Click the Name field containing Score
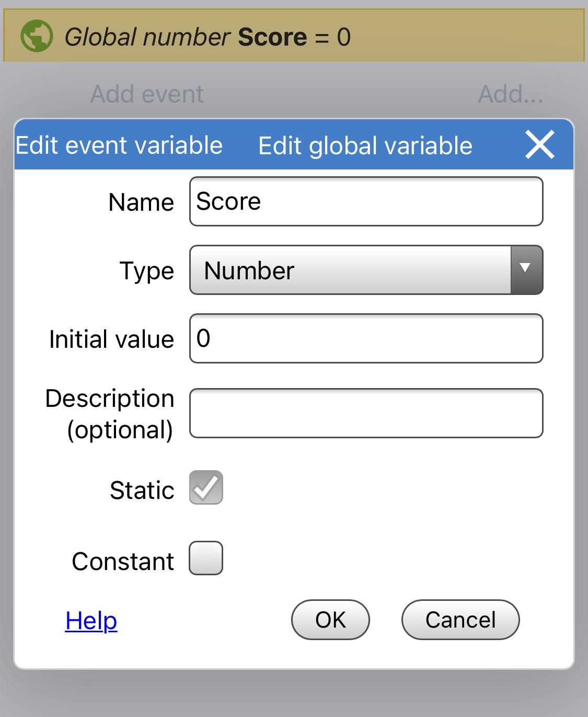The image size is (588, 717). click(x=366, y=201)
